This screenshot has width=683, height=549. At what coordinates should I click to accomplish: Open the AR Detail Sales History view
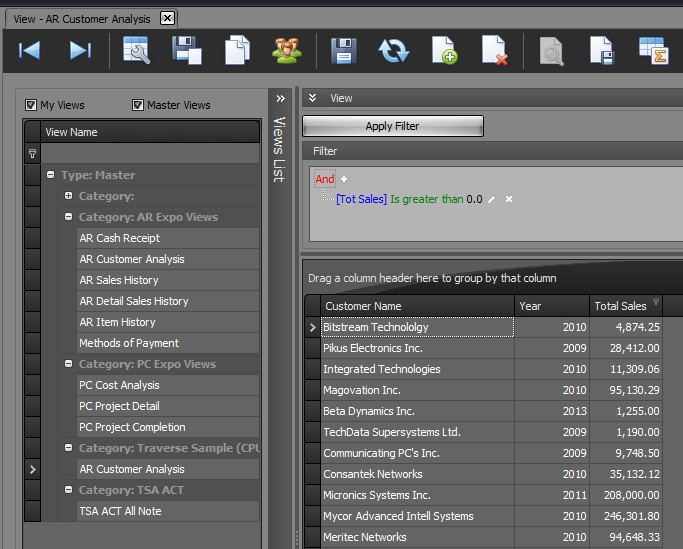[168, 301]
